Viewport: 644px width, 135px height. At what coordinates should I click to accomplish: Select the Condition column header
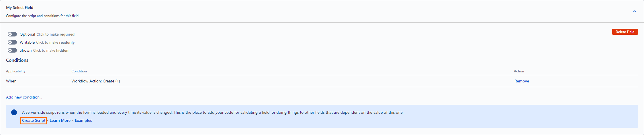pos(79,71)
